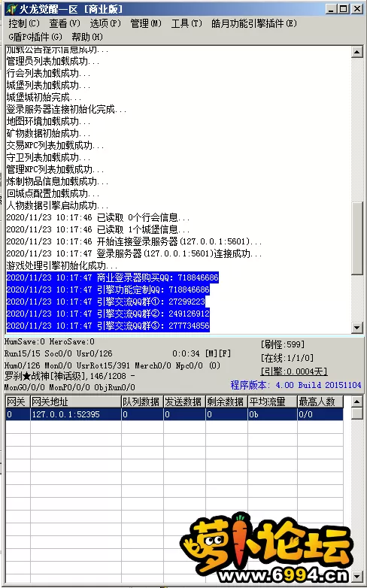Click the 网关地址 column header
Image resolution: width=367 pixels, height=588 pixels.
76,402
